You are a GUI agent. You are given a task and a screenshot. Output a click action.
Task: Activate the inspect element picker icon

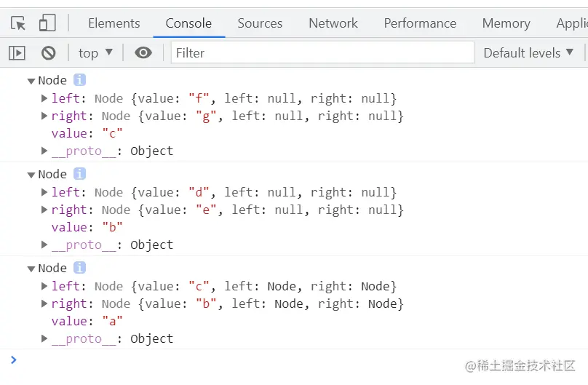point(18,23)
